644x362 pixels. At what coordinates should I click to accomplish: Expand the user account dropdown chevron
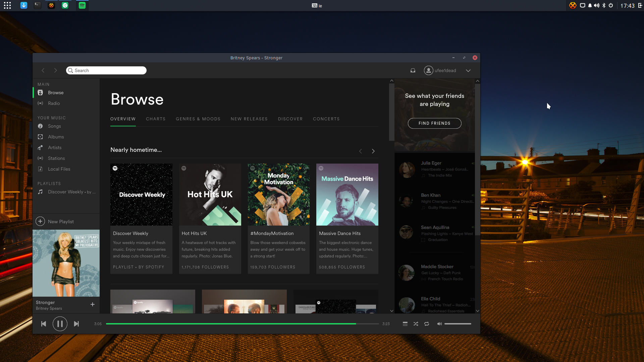(x=468, y=70)
